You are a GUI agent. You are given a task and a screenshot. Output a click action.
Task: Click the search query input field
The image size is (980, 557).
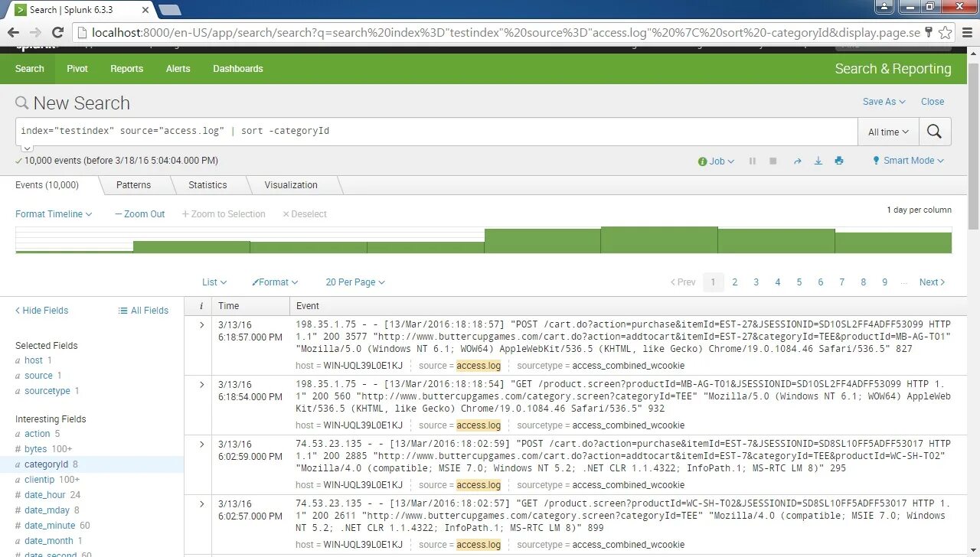[436, 132]
